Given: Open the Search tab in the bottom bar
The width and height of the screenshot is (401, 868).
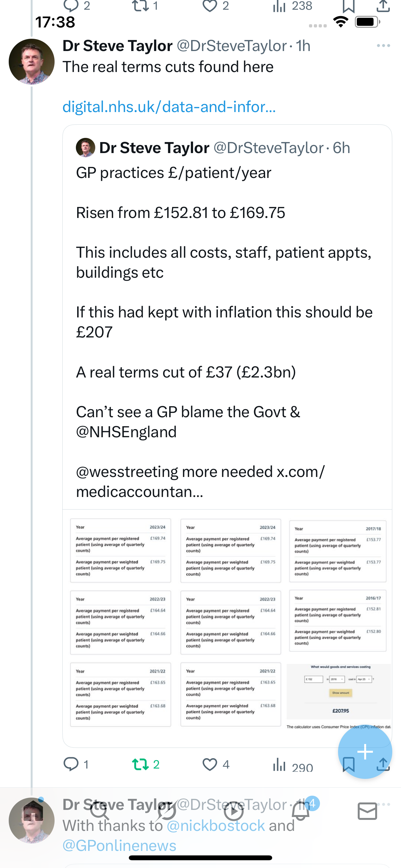Looking at the screenshot, I should point(99,811).
